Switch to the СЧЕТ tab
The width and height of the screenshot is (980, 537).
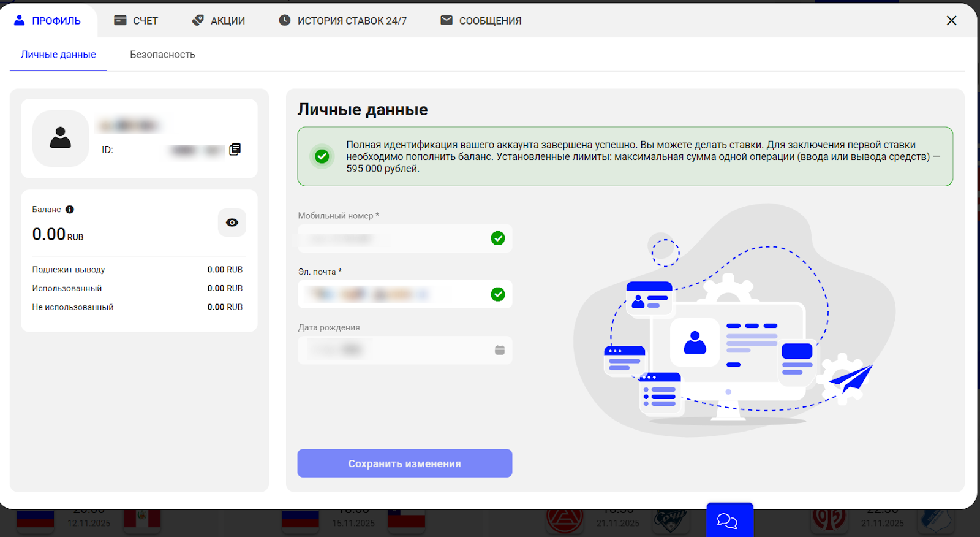[x=136, y=21]
